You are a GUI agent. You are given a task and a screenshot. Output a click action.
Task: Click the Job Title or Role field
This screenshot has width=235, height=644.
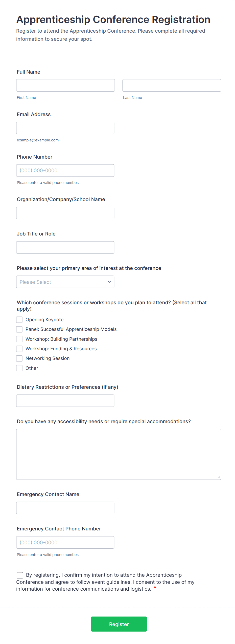point(65,247)
